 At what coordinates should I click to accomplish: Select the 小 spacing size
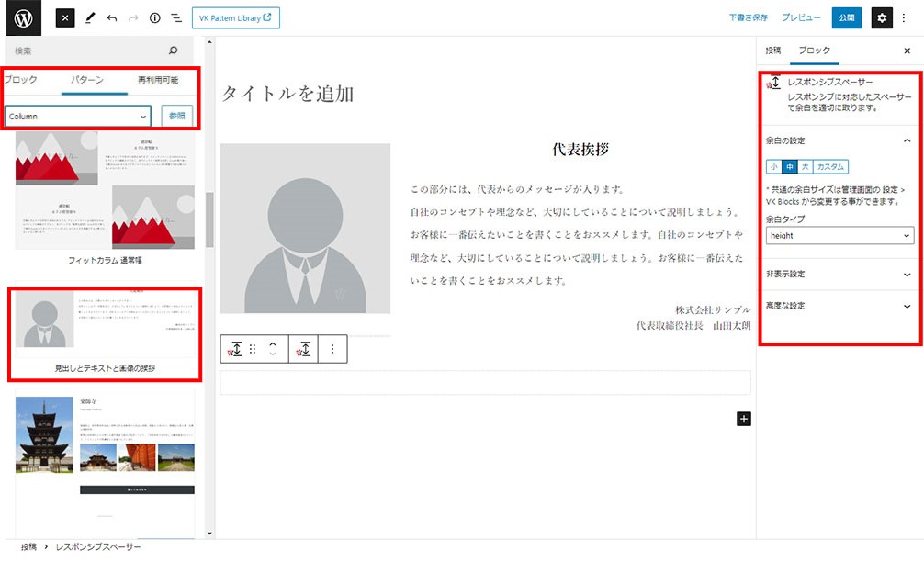pyautogui.click(x=773, y=167)
